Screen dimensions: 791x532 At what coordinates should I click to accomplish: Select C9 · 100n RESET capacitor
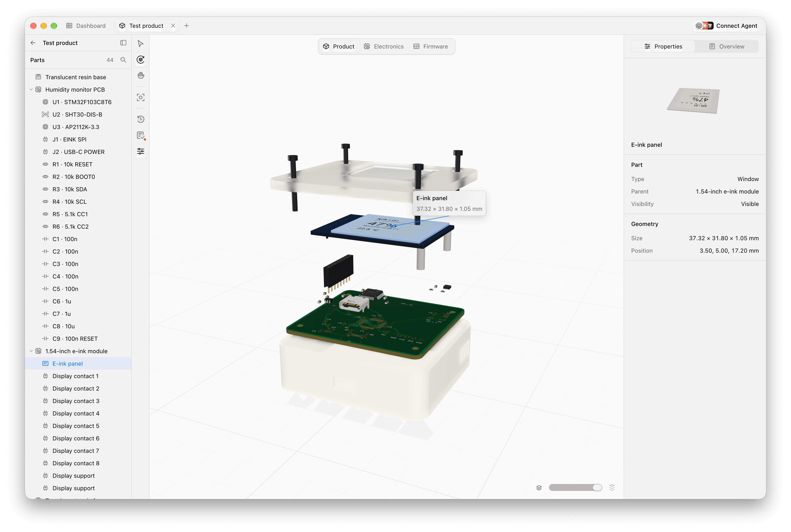pyautogui.click(x=78, y=339)
